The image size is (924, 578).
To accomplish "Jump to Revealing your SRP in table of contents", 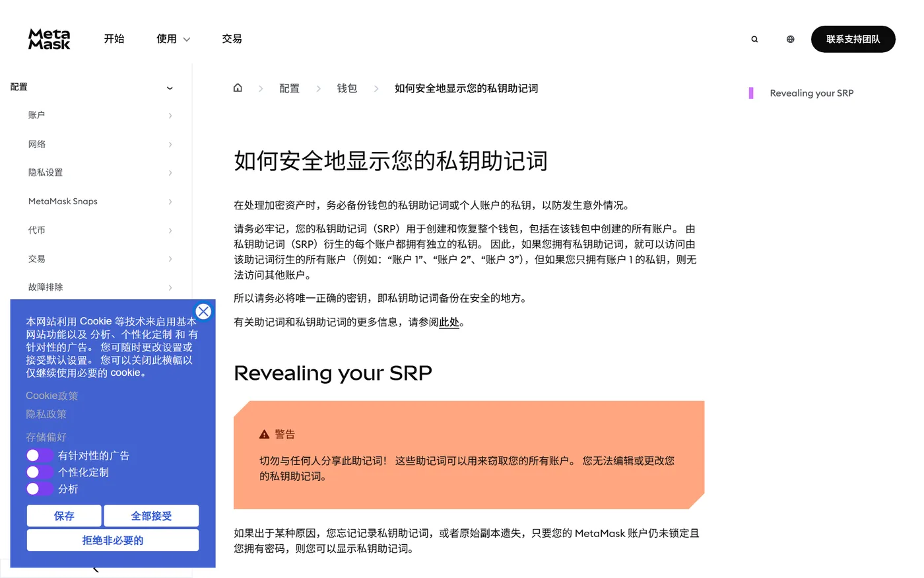I will click(x=811, y=93).
